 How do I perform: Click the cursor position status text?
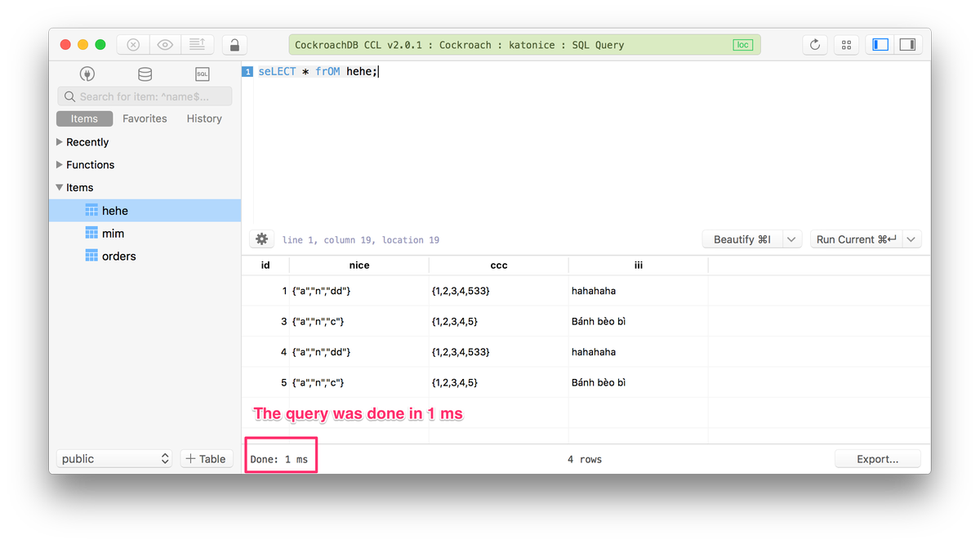pos(361,240)
